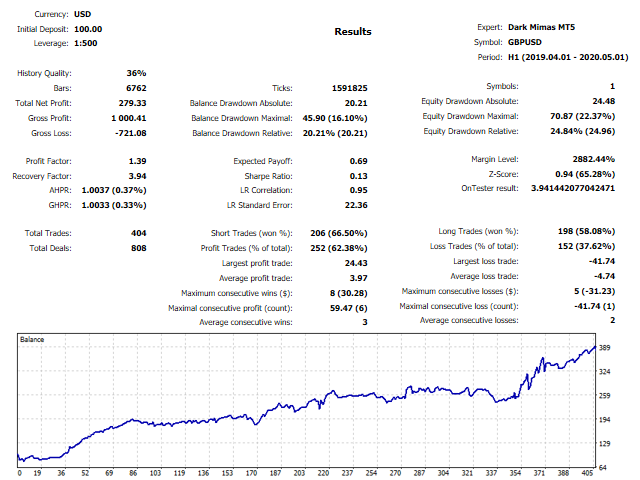
Task: Click the Total Trades value 404
Action: pyautogui.click(x=136, y=233)
